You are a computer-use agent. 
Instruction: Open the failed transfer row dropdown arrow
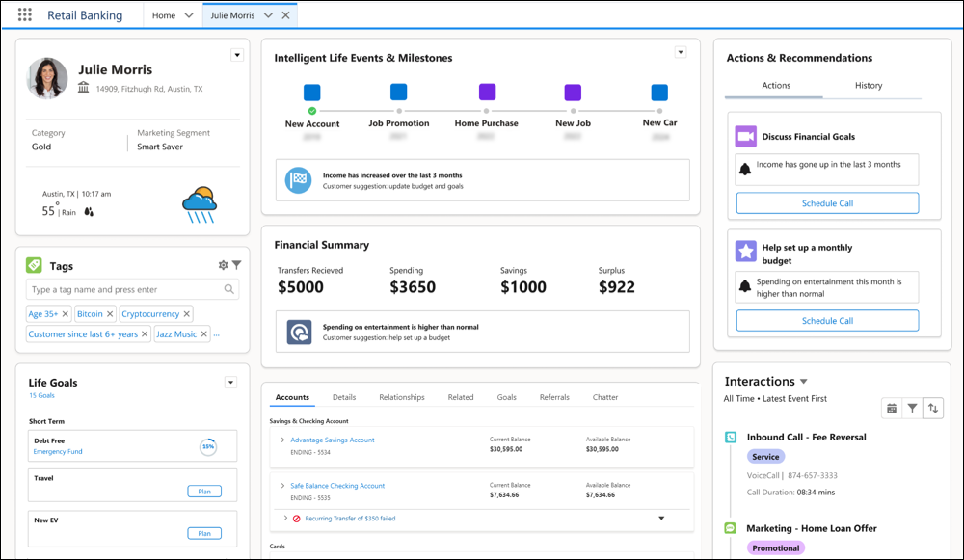click(661, 519)
